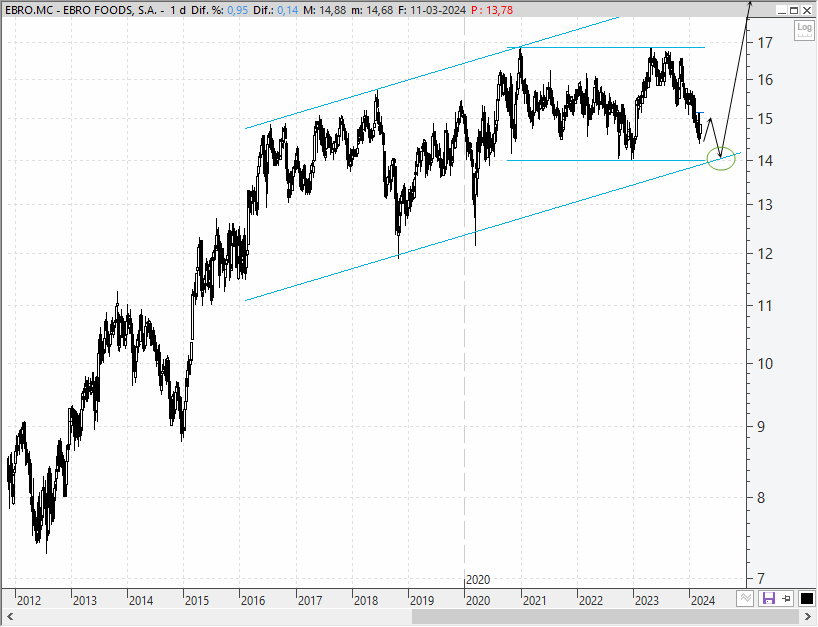Viewport: 818px width, 627px height.
Task: Click the 16 price axis label
Action: [x=765, y=80]
